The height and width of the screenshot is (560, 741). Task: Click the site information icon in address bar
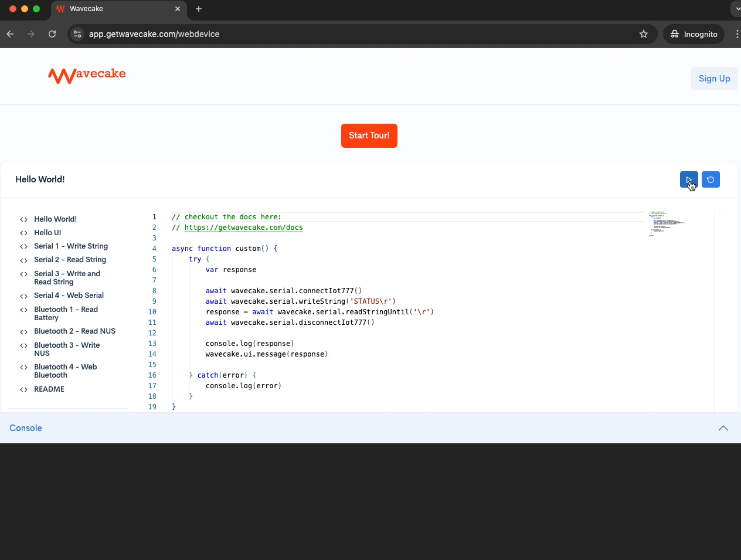point(77,34)
